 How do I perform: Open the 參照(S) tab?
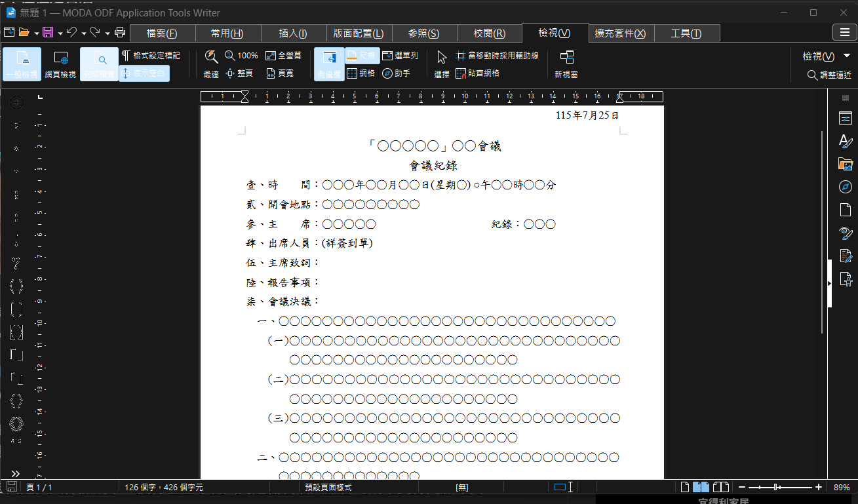click(x=423, y=33)
